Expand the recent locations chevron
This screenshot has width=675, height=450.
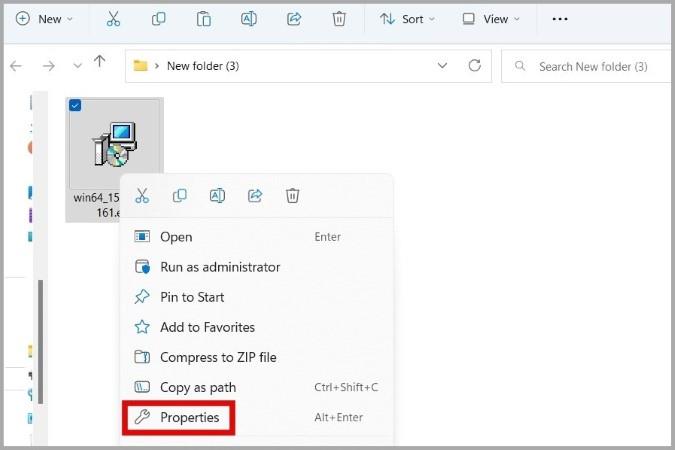[x=77, y=66]
